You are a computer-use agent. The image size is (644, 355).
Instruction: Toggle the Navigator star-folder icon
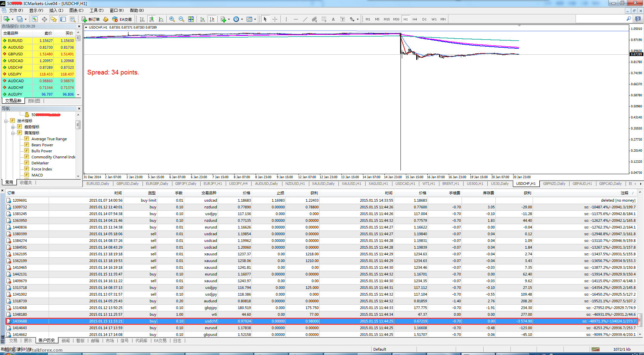[54, 19]
